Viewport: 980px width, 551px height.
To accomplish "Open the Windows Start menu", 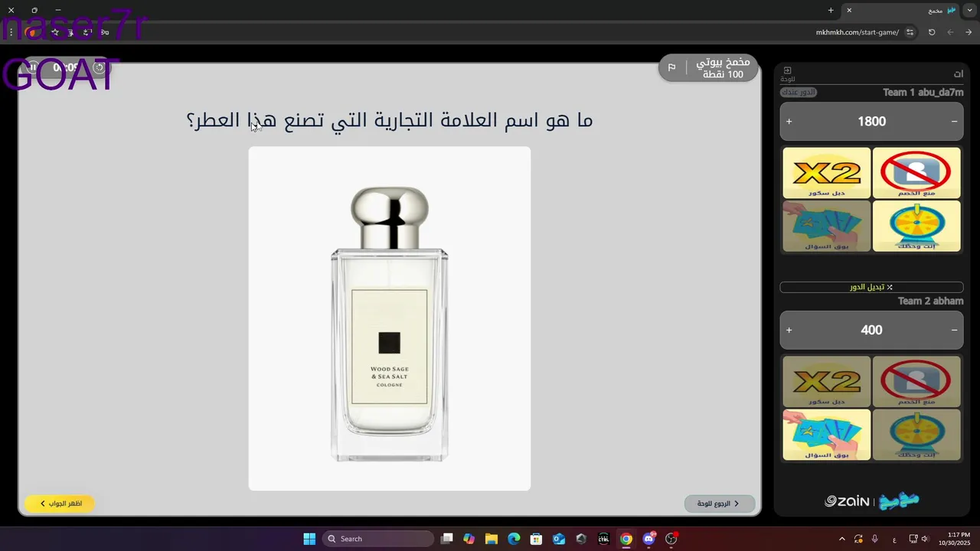I will (x=309, y=539).
